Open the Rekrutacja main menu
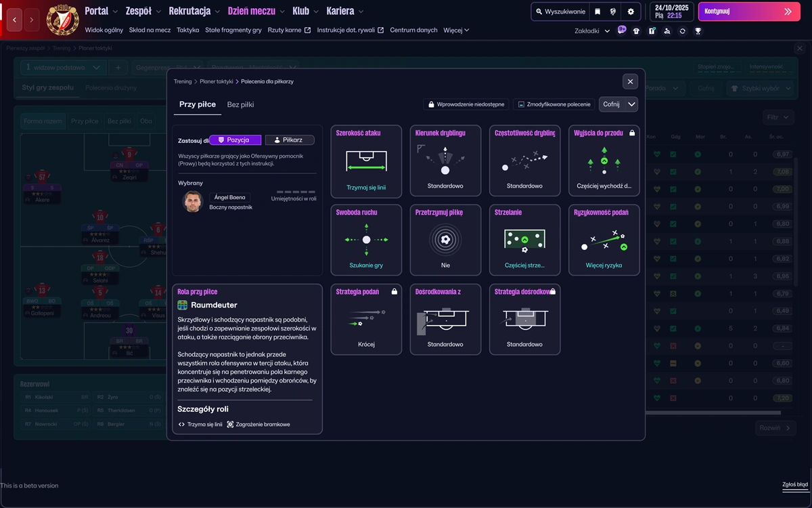This screenshot has height=508, width=812. (194, 12)
